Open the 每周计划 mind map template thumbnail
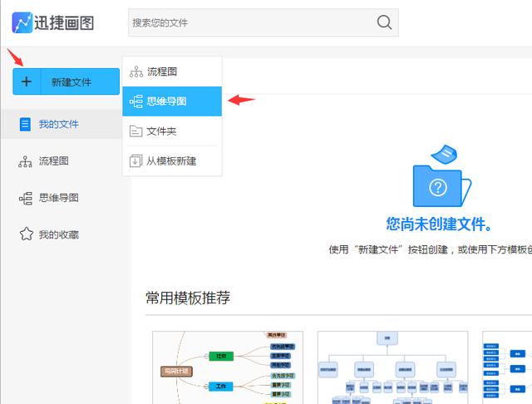This screenshot has width=532, height=404. tap(227, 367)
